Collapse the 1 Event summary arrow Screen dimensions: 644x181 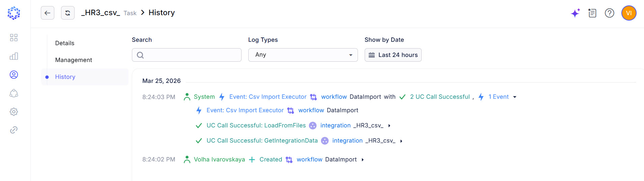[x=515, y=97]
